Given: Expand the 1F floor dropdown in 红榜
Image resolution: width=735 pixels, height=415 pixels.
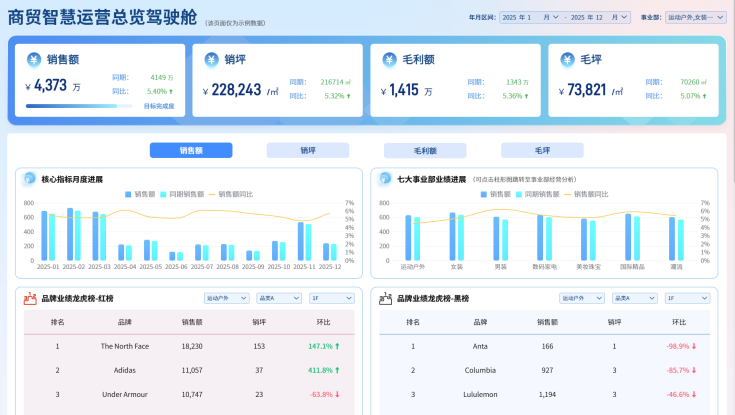Looking at the screenshot, I should [x=332, y=298].
